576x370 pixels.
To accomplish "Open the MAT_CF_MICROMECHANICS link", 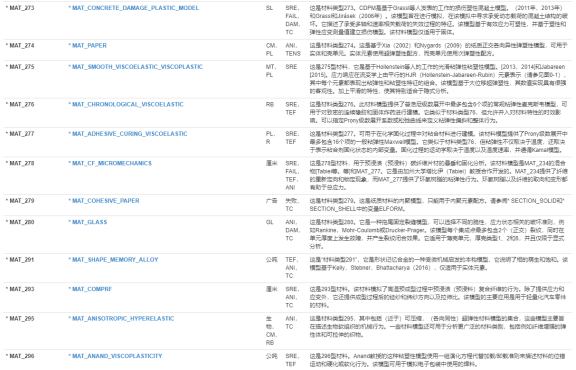I will 112,163.
